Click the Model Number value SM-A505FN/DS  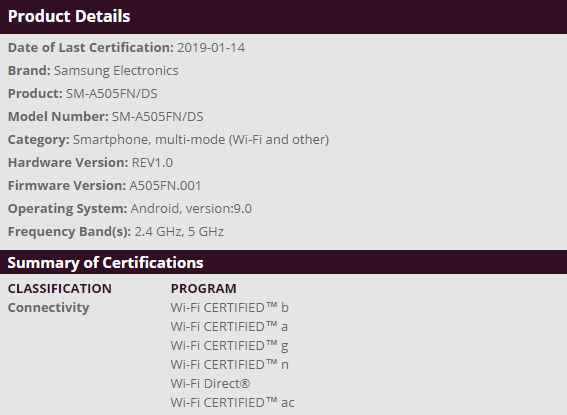(x=157, y=116)
